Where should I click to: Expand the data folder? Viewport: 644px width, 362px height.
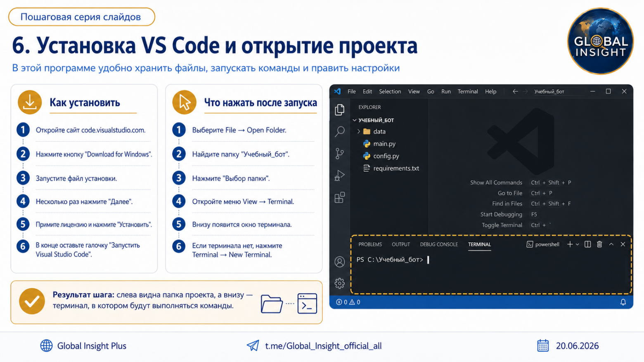click(372, 132)
